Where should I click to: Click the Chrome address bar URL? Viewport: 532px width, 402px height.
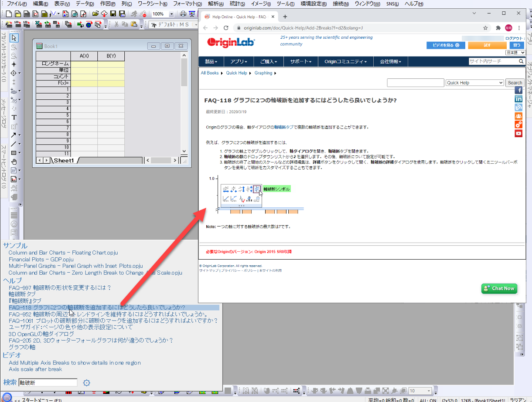tap(303, 28)
